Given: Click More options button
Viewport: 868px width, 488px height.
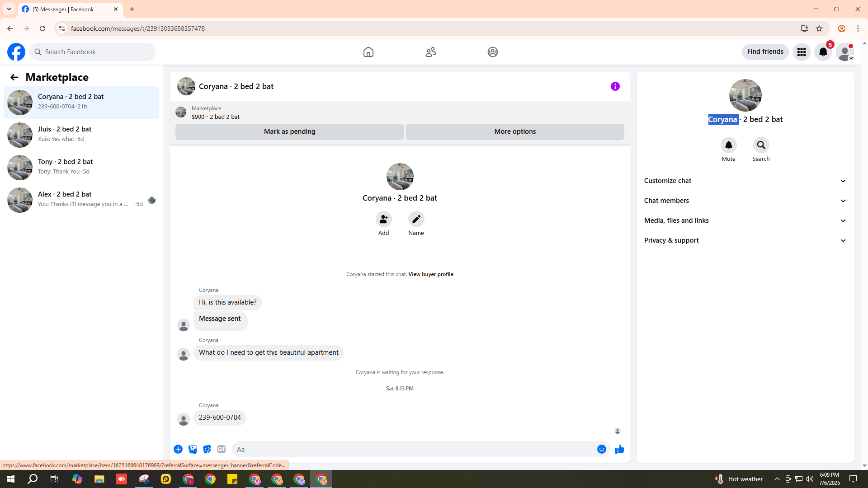Looking at the screenshot, I should pyautogui.click(x=515, y=131).
